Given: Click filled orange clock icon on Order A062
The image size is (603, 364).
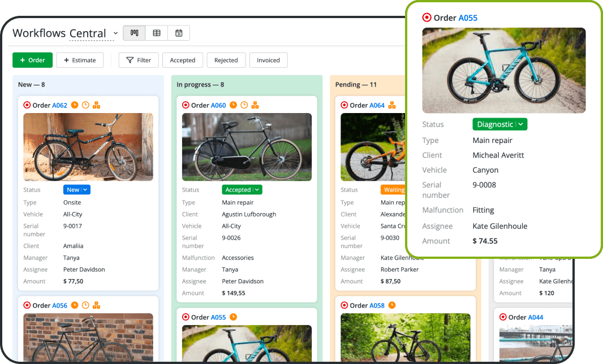Looking at the screenshot, I should (x=75, y=105).
